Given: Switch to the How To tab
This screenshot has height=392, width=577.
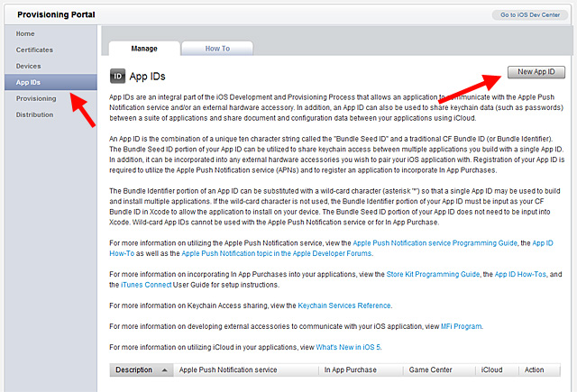Looking at the screenshot, I should pos(217,48).
